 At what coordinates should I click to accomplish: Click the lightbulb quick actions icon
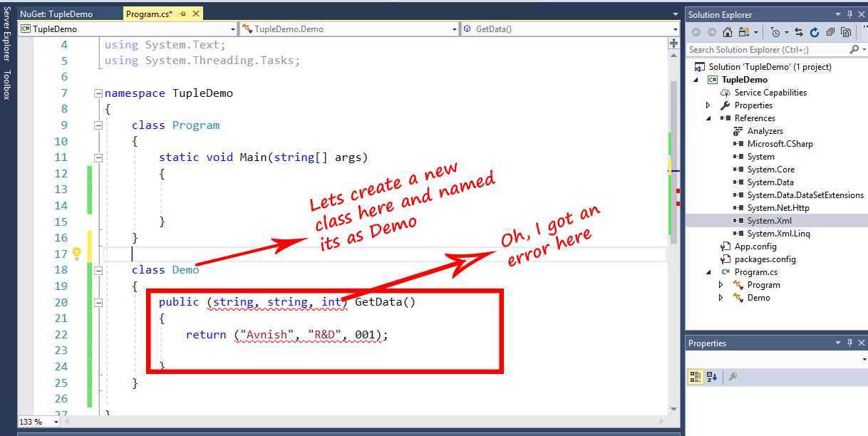pos(77,254)
